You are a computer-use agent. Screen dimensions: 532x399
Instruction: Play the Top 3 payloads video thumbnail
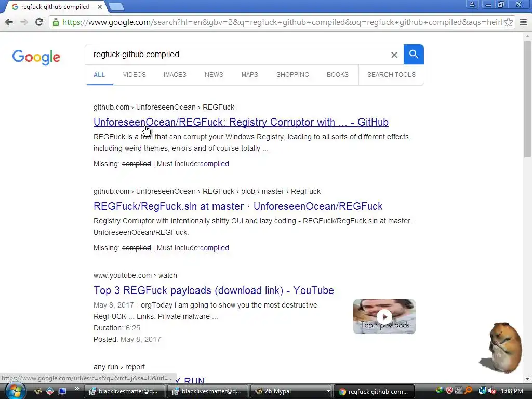coord(384,316)
